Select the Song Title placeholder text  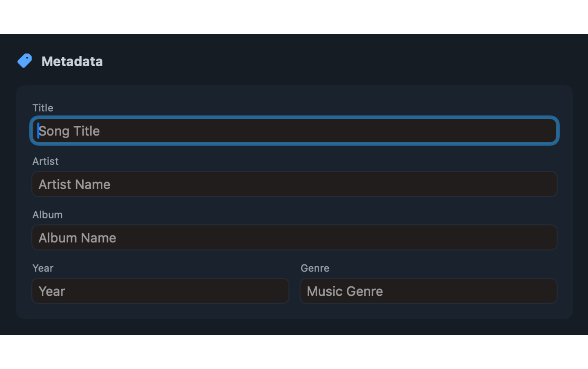[x=70, y=131]
